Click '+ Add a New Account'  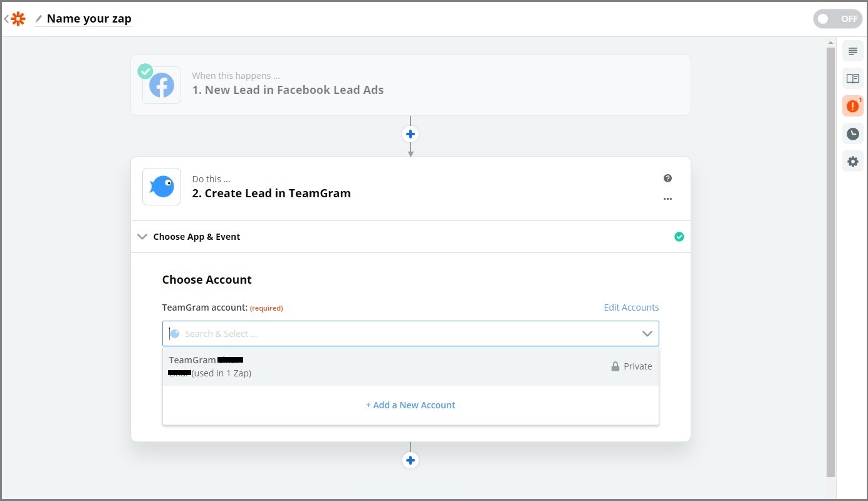click(x=410, y=405)
